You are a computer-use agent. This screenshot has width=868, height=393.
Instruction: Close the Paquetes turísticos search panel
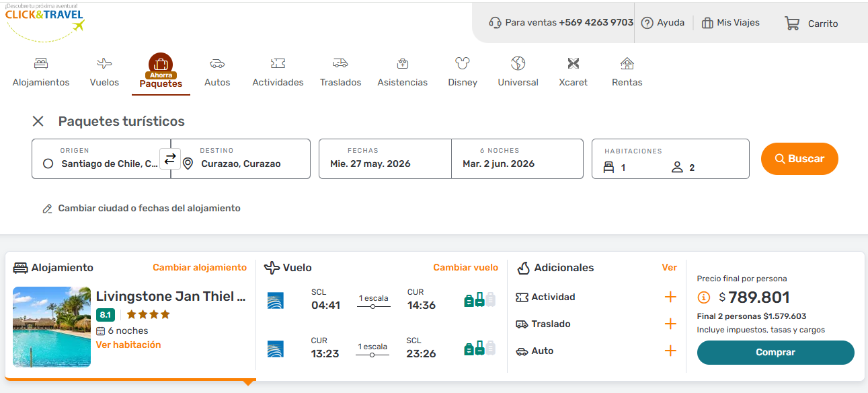[38, 121]
